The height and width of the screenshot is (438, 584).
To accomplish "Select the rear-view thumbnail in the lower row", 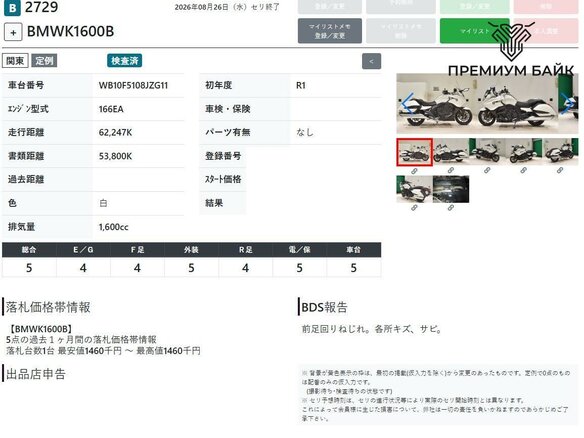I will click(x=415, y=189).
